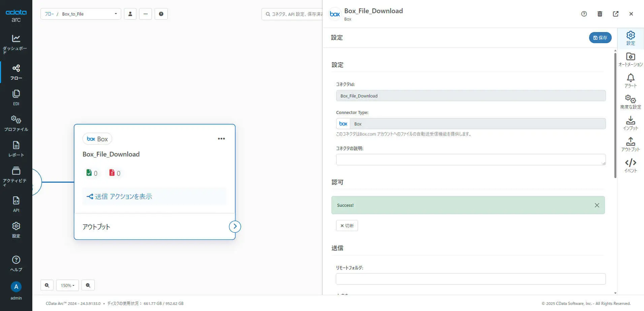Delete connector with the trash icon

pyautogui.click(x=600, y=14)
